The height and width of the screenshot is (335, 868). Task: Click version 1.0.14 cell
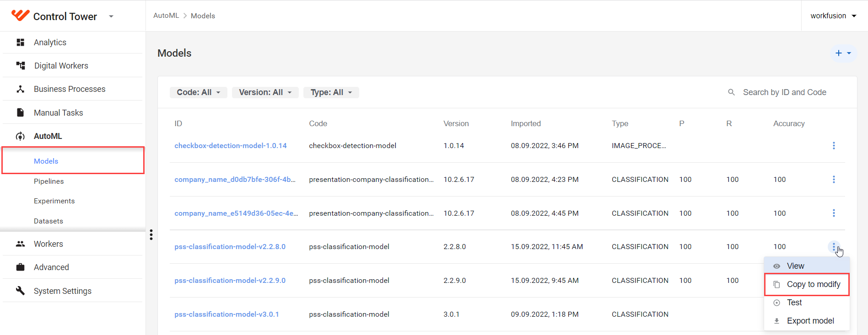tap(453, 146)
